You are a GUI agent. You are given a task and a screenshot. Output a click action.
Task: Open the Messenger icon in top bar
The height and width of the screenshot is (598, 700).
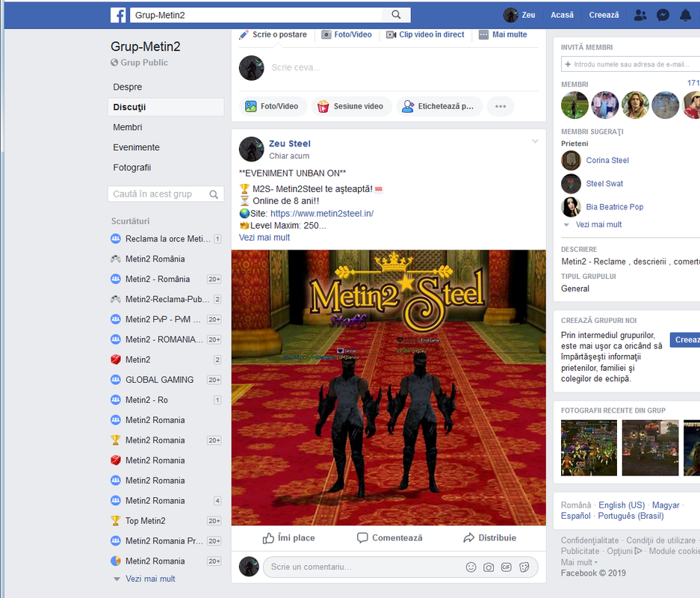pos(663,15)
